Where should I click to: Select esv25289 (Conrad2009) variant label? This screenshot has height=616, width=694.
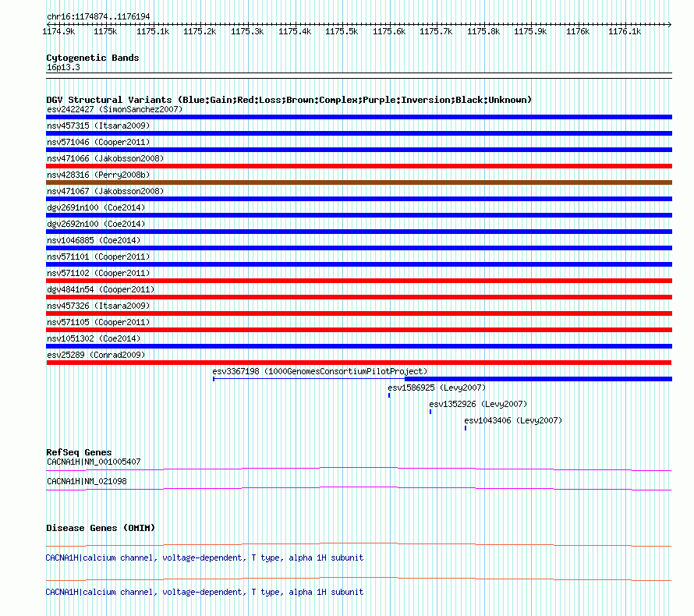(96, 355)
